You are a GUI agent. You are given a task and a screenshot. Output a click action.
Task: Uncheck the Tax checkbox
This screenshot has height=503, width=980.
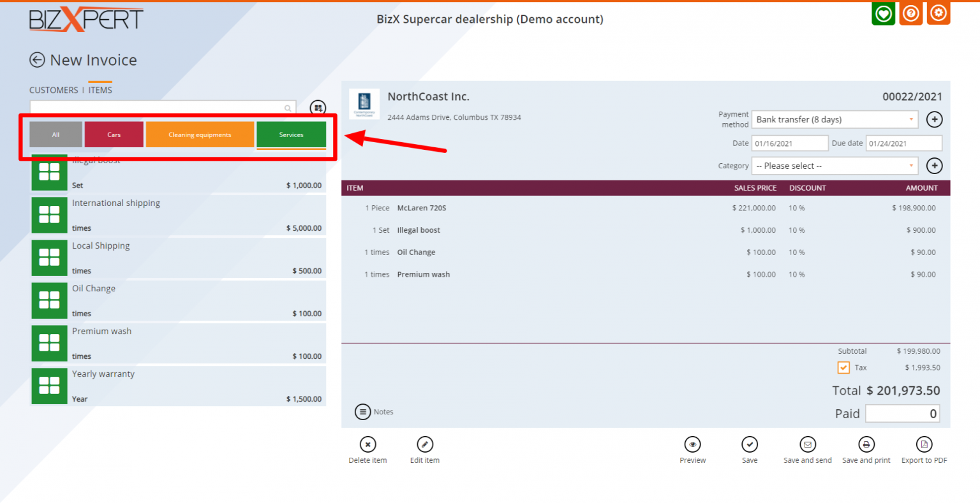tap(843, 368)
